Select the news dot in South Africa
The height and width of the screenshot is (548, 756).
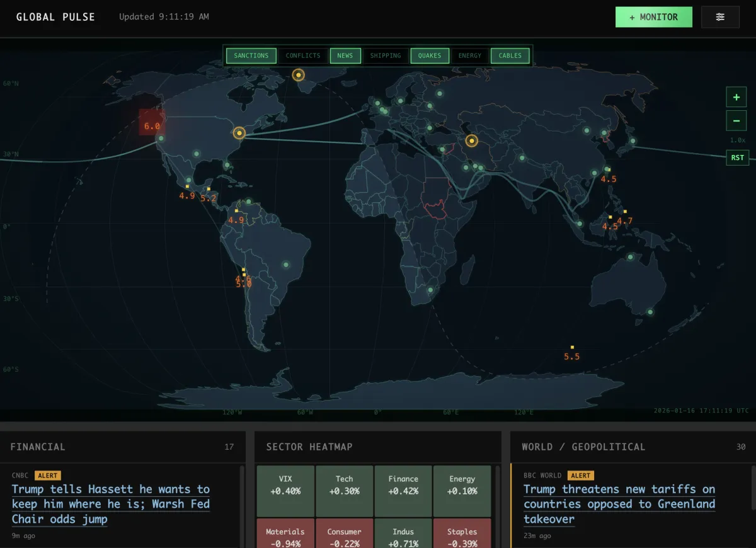point(430,290)
